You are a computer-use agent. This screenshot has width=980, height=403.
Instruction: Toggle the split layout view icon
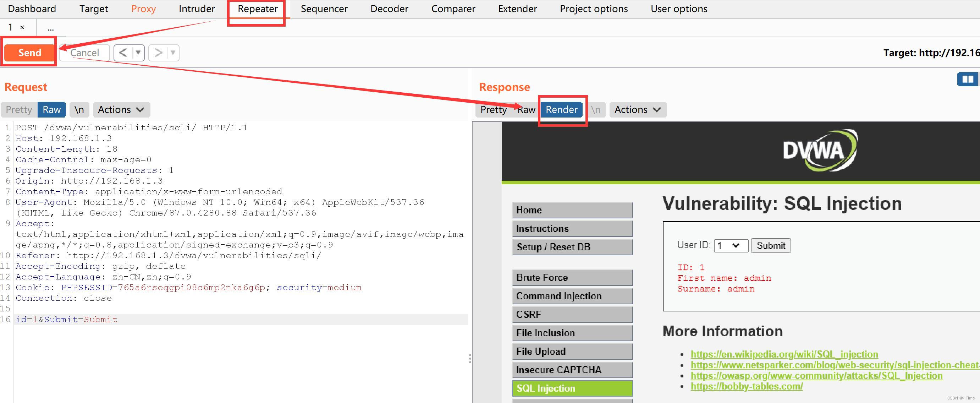tap(968, 79)
